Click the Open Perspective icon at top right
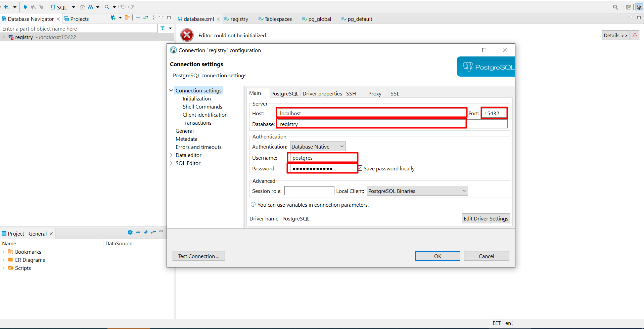This screenshot has width=644, height=329. (x=628, y=7)
